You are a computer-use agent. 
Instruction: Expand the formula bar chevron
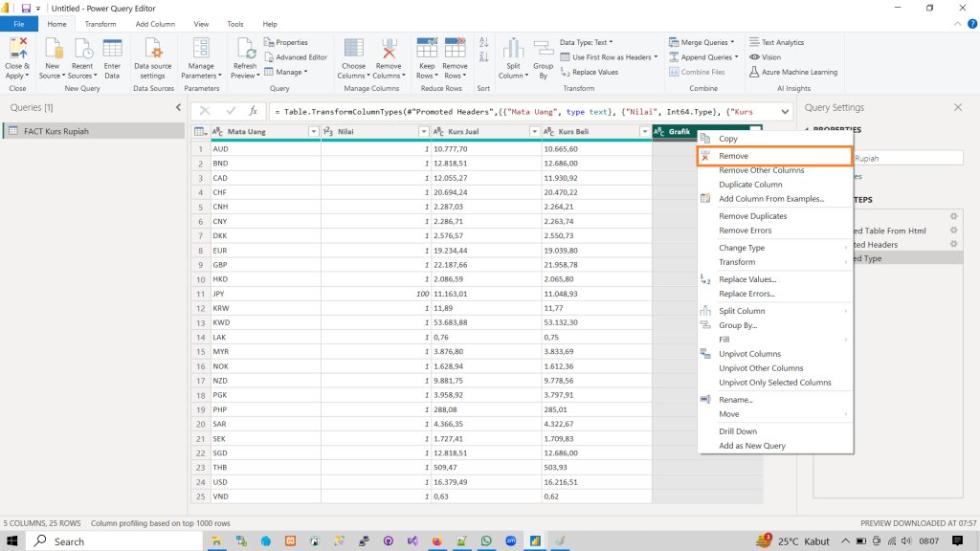tap(785, 111)
